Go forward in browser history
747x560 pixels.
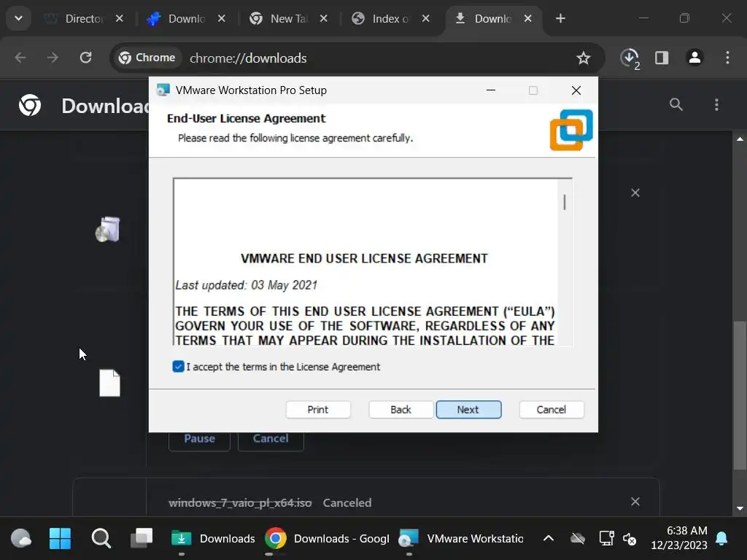point(53,58)
